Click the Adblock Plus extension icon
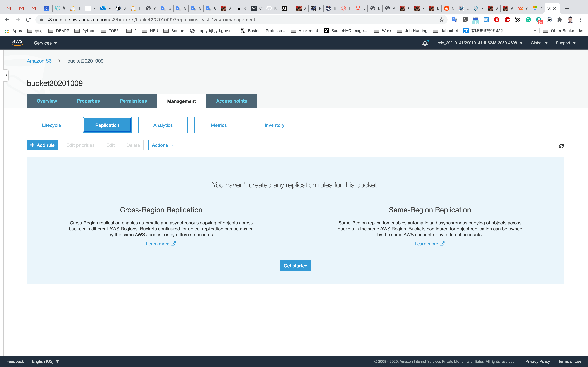The image size is (588, 367). point(507,20)
